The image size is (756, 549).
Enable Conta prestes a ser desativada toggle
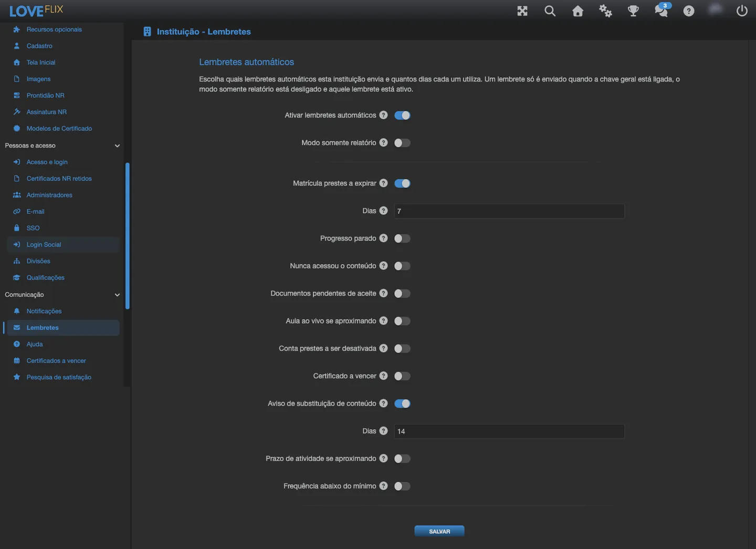click(x=402, y=348)
